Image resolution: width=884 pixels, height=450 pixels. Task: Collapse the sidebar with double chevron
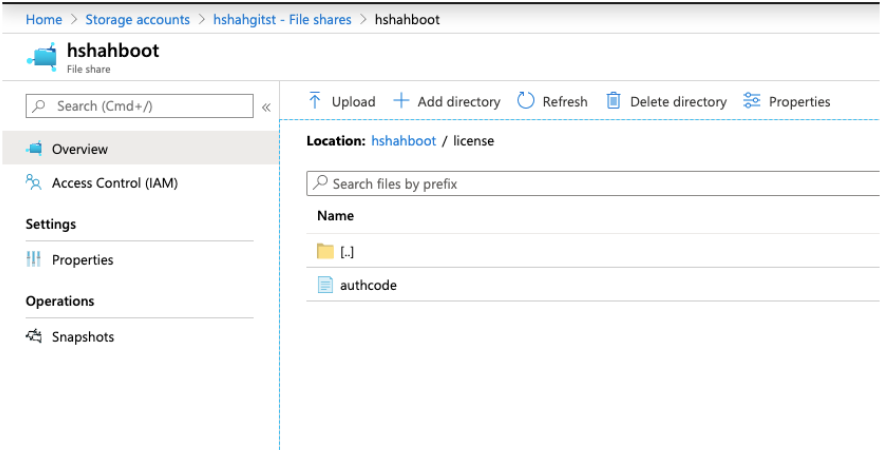[x=266, y=107]
